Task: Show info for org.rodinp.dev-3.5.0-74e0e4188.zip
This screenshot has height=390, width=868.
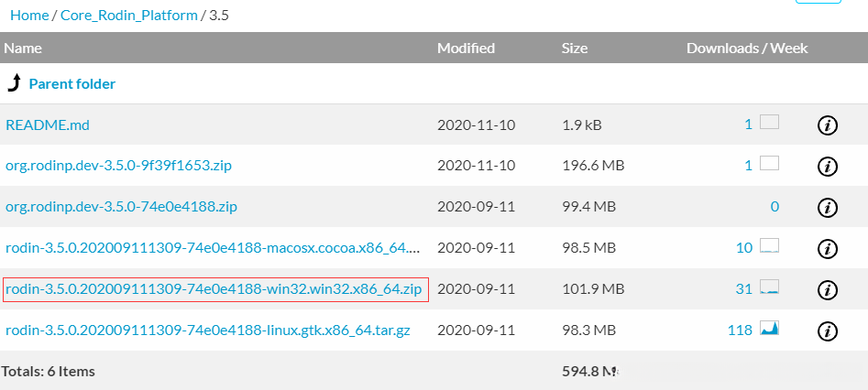Action: pyautogui.click(x=827, y=207)
